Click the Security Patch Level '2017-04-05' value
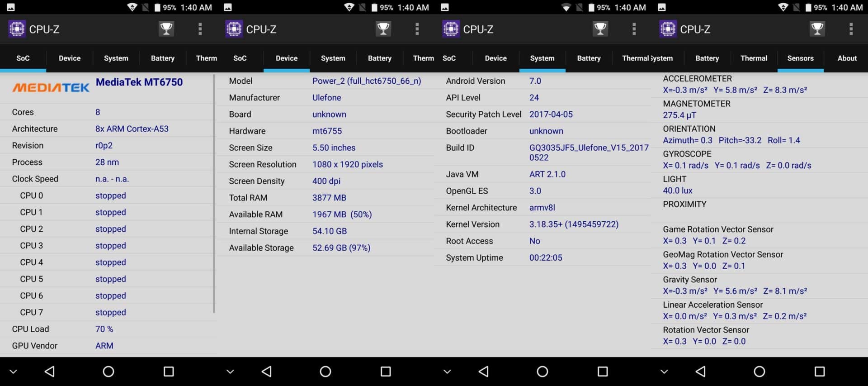Image resolution: width=868 pixels, height=386 pixels. point(551,114)
